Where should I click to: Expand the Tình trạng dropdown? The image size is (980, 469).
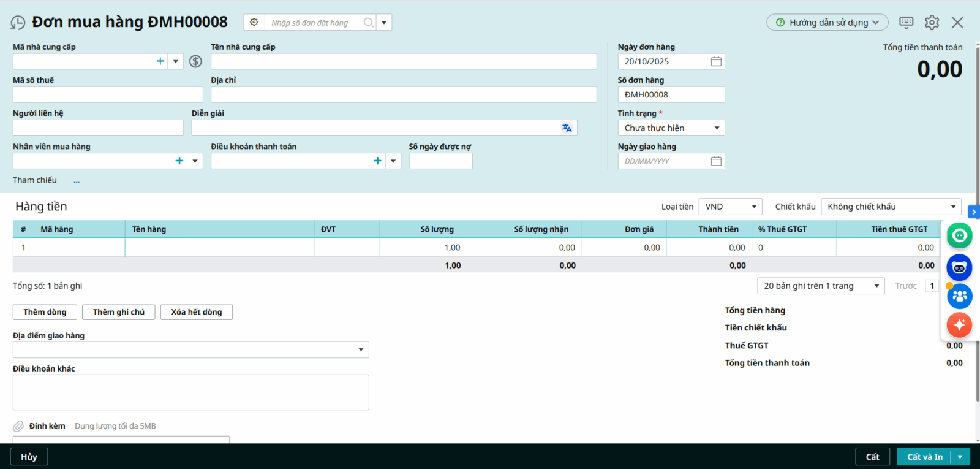pyautogui.click(x=717, y=128)
